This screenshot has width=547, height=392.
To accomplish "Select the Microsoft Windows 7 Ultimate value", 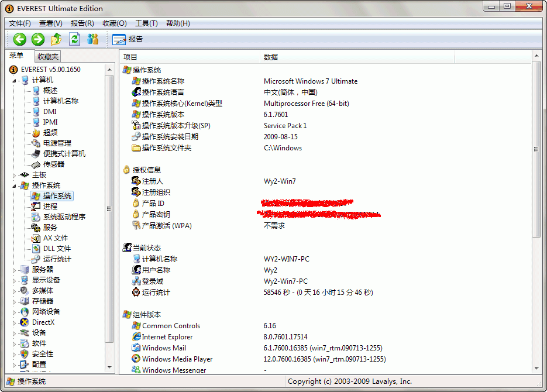I will click(x=311, y=81).
